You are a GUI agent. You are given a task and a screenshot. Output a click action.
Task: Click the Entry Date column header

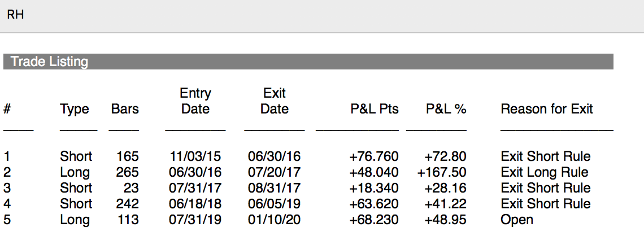click(195, 101)
